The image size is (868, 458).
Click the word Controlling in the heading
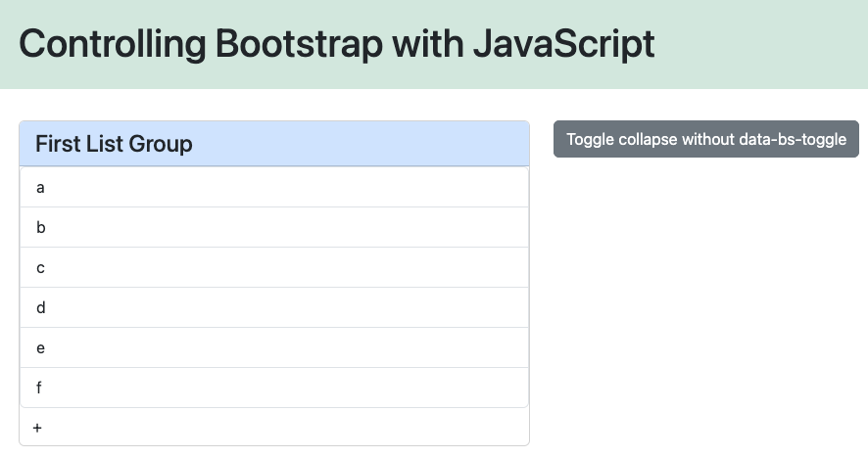pyautogui.click(x=112, y=44)
